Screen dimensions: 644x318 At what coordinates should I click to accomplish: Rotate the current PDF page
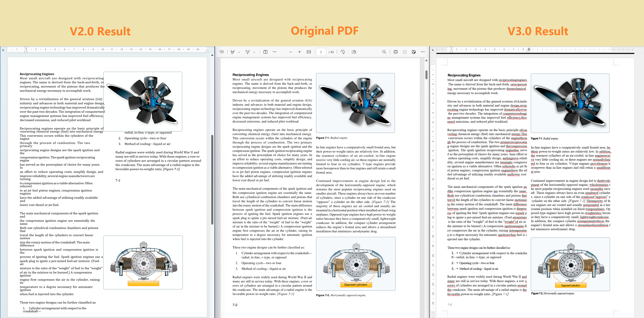(x=343, y=52)
